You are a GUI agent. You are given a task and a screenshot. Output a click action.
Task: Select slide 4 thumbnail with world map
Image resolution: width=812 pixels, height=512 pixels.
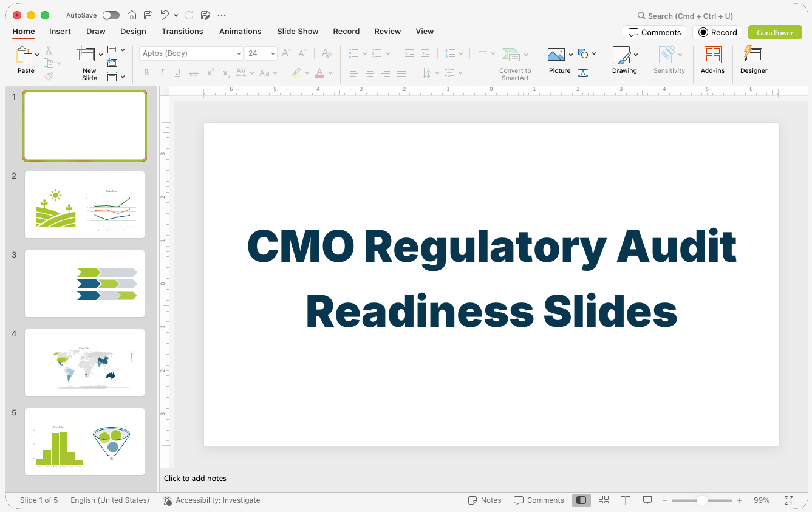pos(84,363)
